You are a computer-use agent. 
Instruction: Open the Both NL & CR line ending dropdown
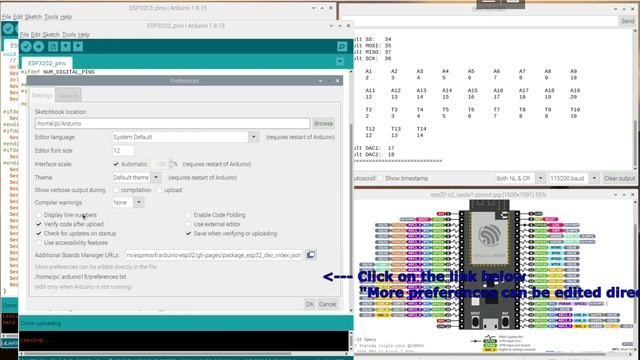(520, 178)
